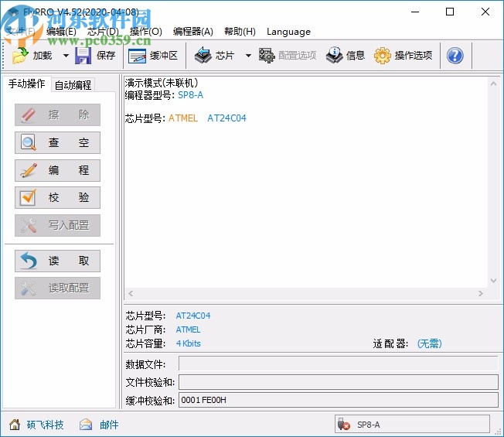The width and height of the screenshot is (504, 437).
Task: Switch to the 手动操作 tab
Action: tap(27, 84)
